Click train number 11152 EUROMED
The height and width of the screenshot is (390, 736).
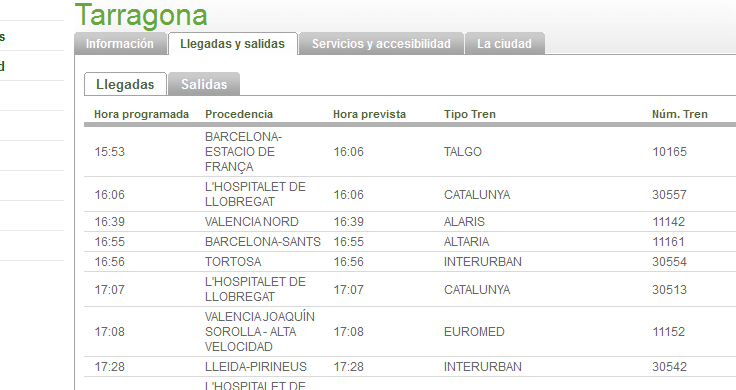[x=668, y=332]
